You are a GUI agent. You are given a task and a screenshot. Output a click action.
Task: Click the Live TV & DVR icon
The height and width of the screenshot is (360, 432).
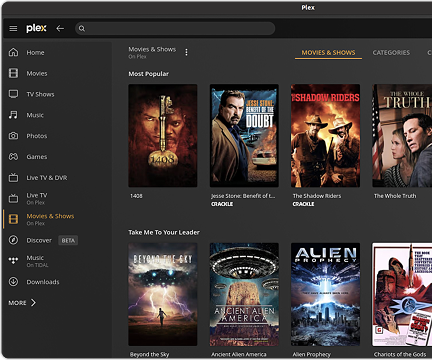13,177
